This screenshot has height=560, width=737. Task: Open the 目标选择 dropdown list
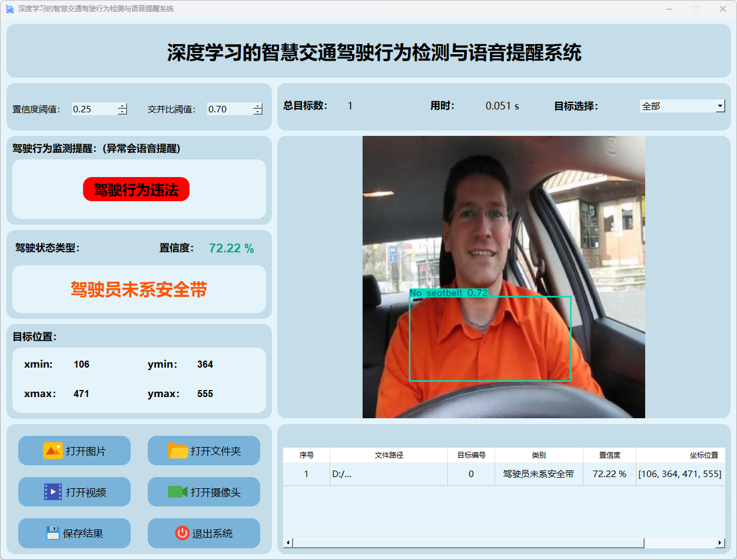[720, 106]
